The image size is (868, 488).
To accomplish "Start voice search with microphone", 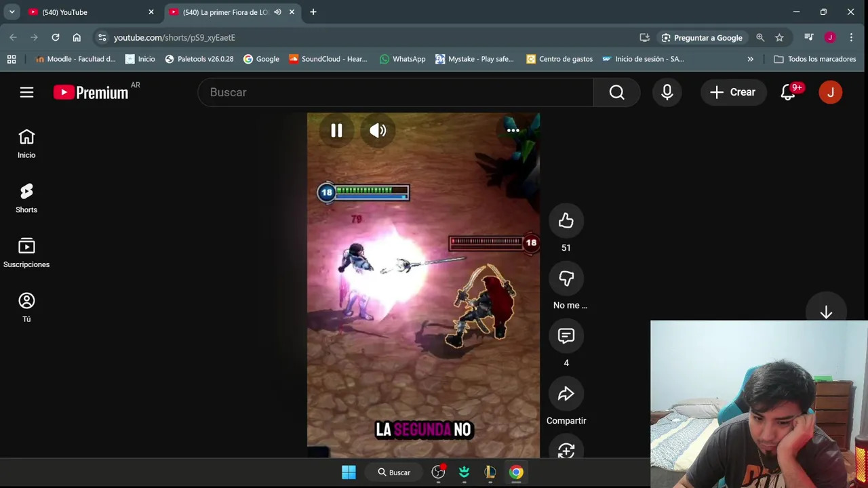I will click(667, 92).
